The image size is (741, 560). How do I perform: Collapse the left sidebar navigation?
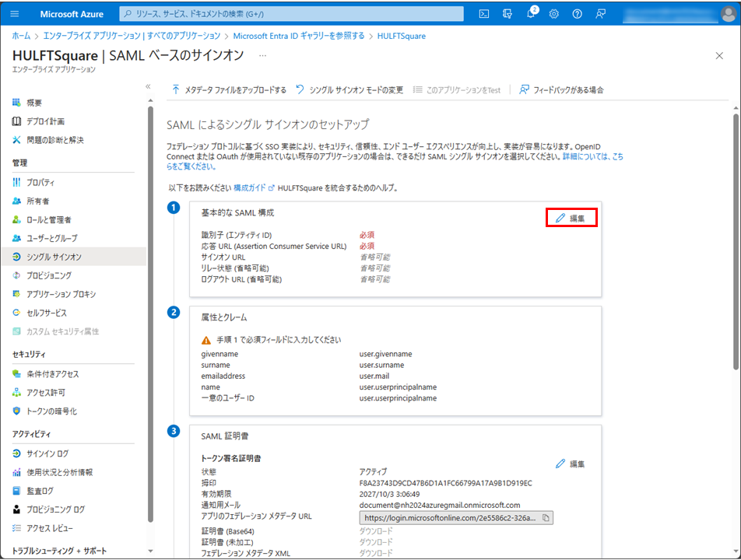coord(148,86)
